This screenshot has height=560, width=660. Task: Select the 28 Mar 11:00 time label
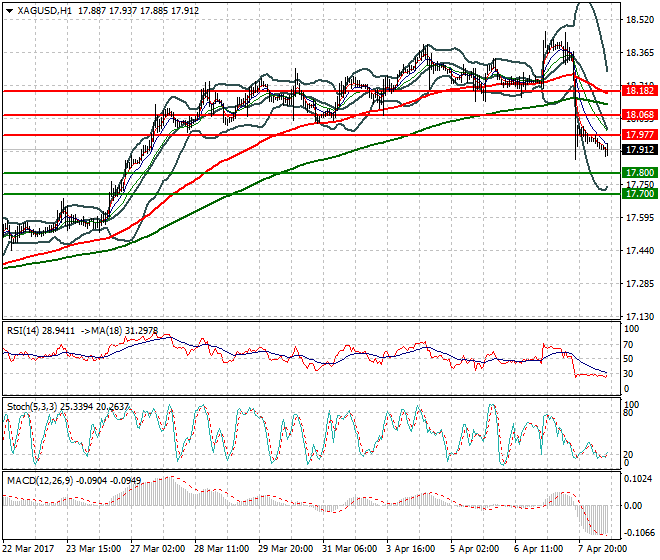(222, 549)
